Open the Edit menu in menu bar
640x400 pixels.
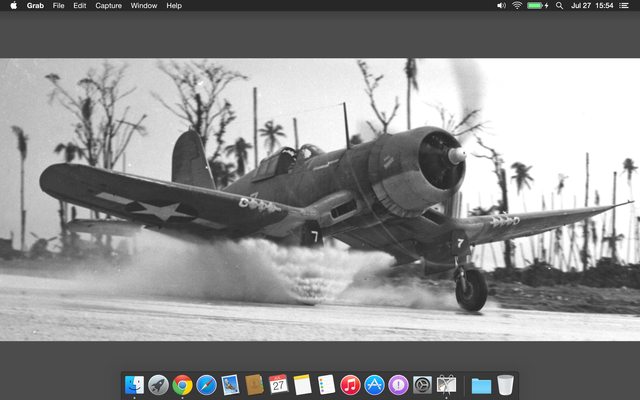tap(79, 6)
